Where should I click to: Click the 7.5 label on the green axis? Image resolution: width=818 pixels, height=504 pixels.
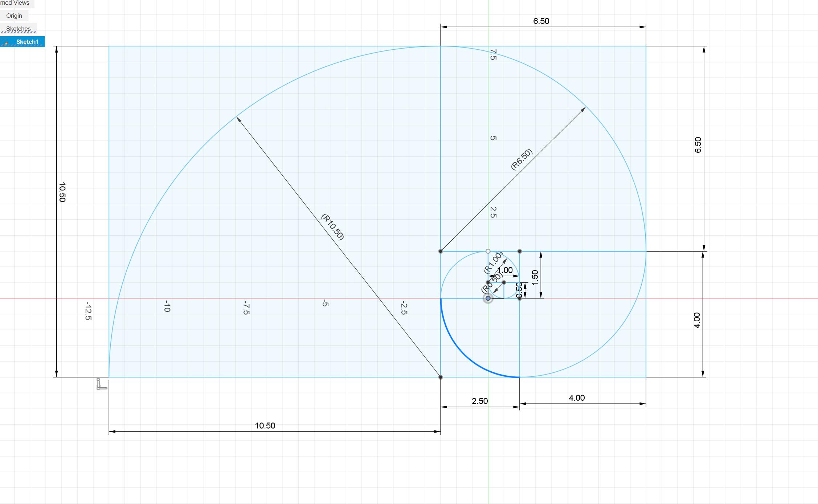(493, 55)
